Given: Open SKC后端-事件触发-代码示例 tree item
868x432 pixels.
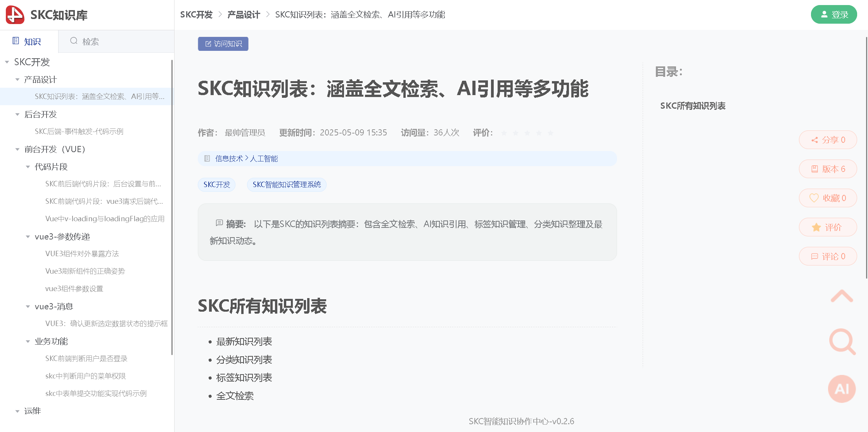Looking at the screenshot, I should point(79,132).
